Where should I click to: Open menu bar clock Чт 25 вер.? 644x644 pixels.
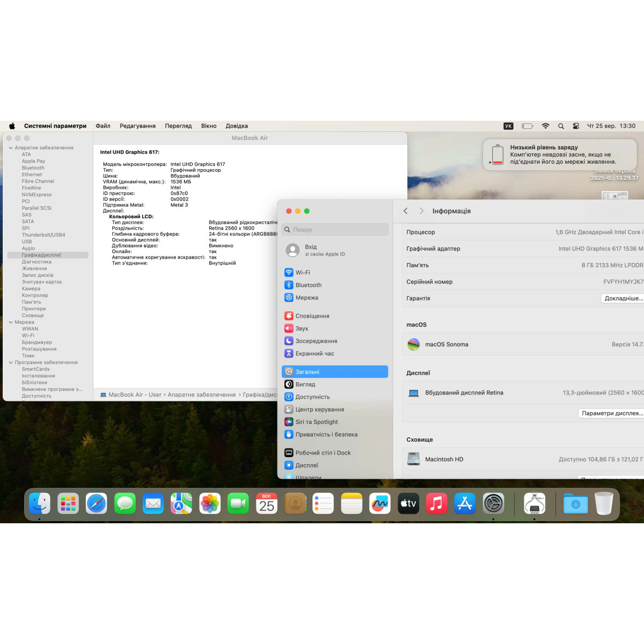tap(611, 126)
